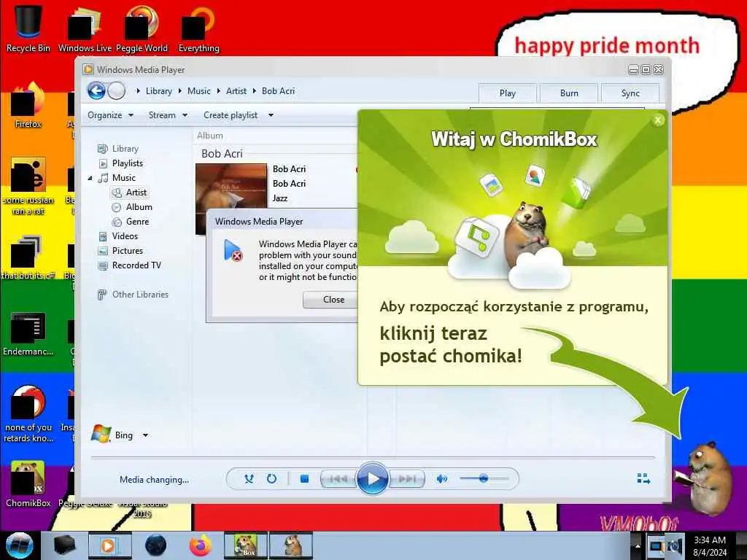The width and height of the screenshot is (747, 560).
Task: Open the Peggle World desktop icon
Action: [142, 27]
